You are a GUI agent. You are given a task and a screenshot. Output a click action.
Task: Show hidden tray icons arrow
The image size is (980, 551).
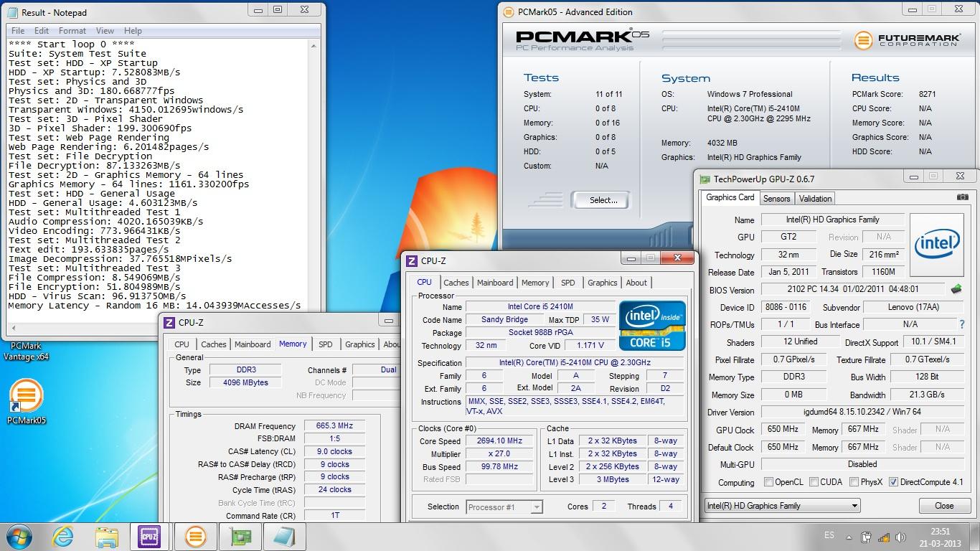(x=850, y=537)
